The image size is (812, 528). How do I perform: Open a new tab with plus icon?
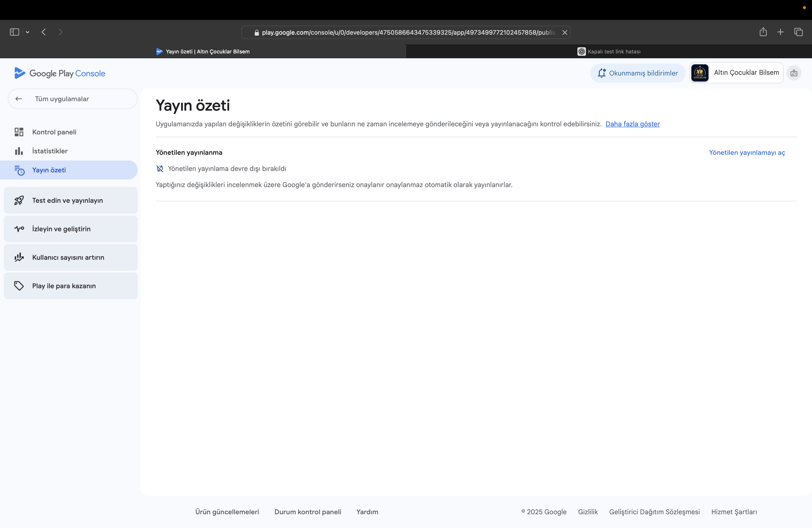780,32
